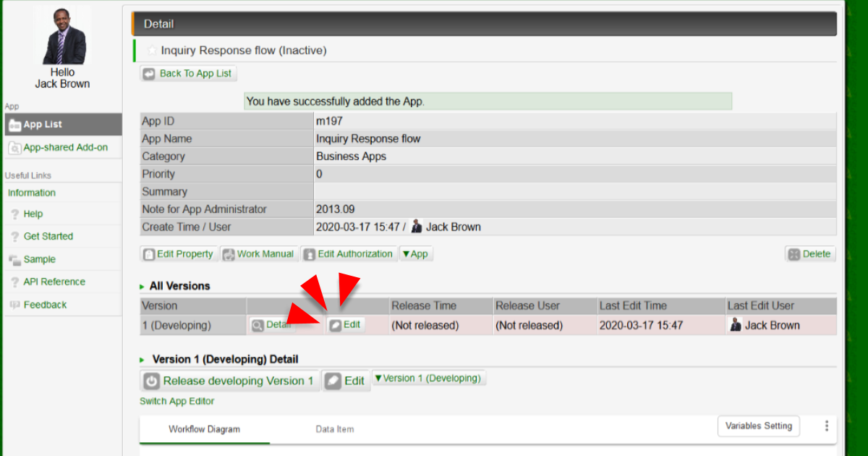868x456 pixels.
Task: Click Edit in the All Versions row
Action: click(x=346, y=325)
